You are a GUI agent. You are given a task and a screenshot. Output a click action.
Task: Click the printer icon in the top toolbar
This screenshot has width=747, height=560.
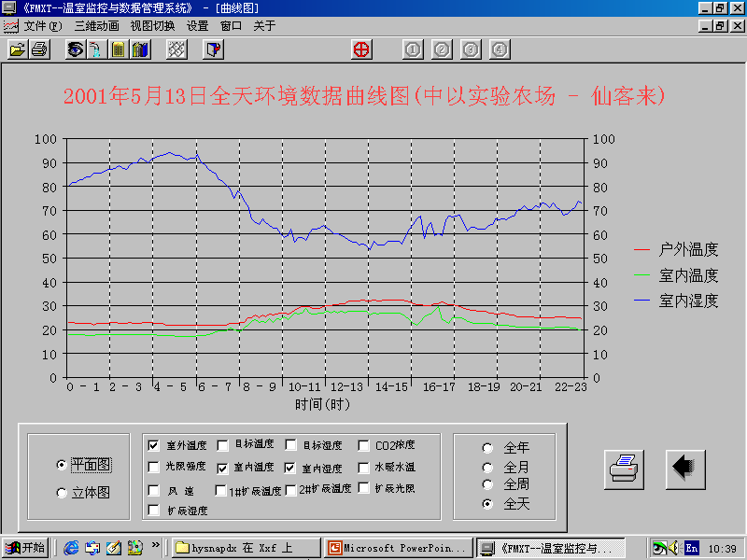coord(39,49)
